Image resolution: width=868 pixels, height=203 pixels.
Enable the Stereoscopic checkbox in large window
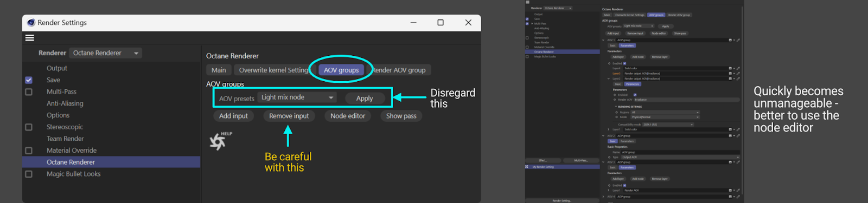click(29, 127)
